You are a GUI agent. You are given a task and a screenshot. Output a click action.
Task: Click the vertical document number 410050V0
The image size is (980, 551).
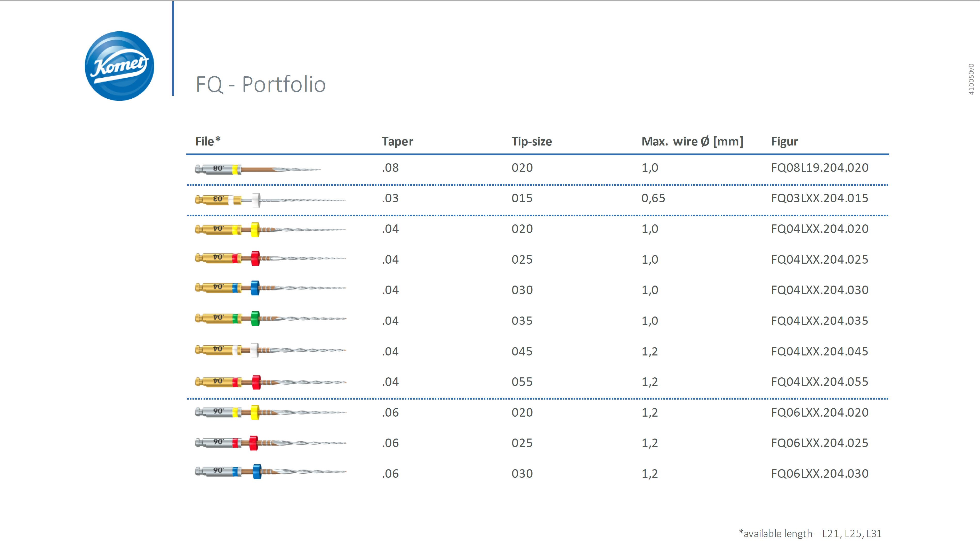[971, 79]
